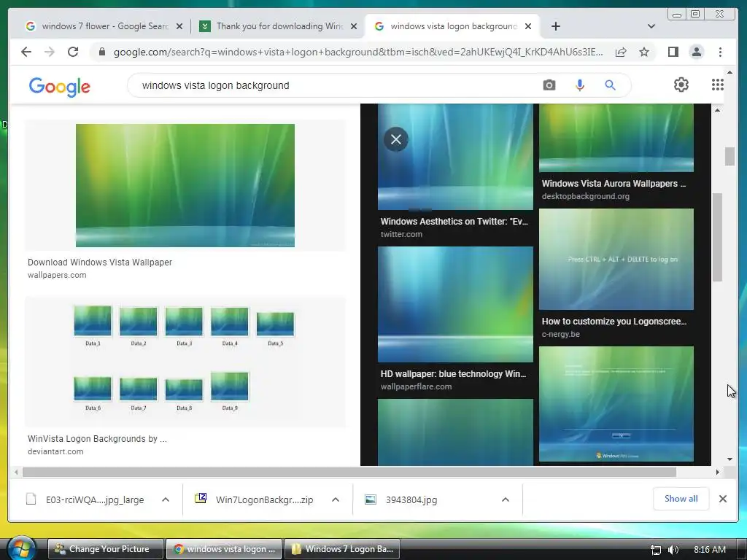Image resolution: width=747 pixels, height=560 pixels.
Task: Open Windows Vista Aurora Wallpapers result
Action: [614, 183]
